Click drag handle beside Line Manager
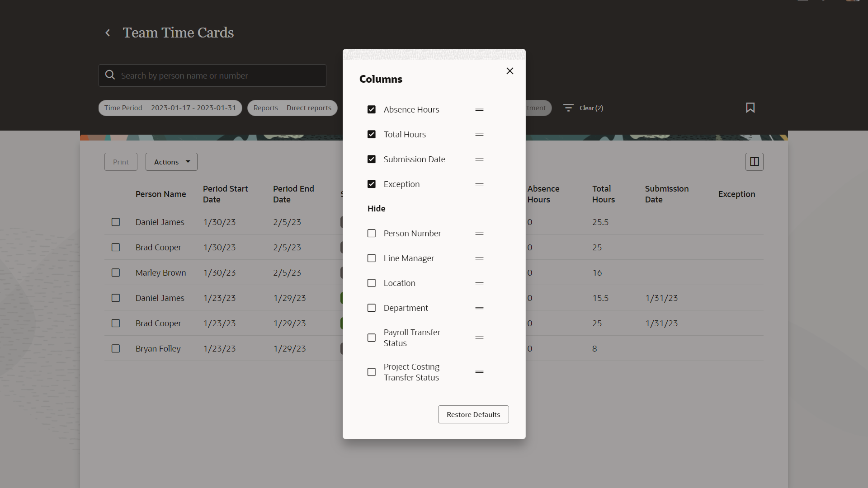Image resolution: width=868 pixels, height=488 pixels. click(479, 258)
